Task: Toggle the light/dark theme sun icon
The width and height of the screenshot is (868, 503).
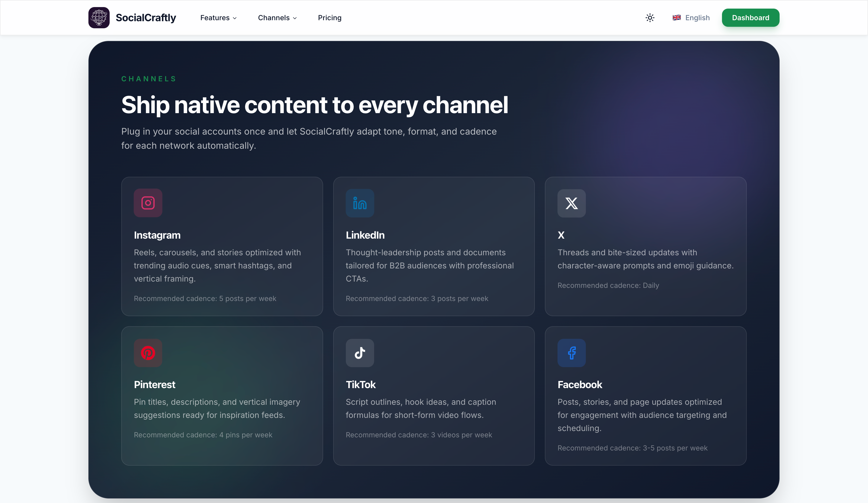Action: [x=650, y=18]
